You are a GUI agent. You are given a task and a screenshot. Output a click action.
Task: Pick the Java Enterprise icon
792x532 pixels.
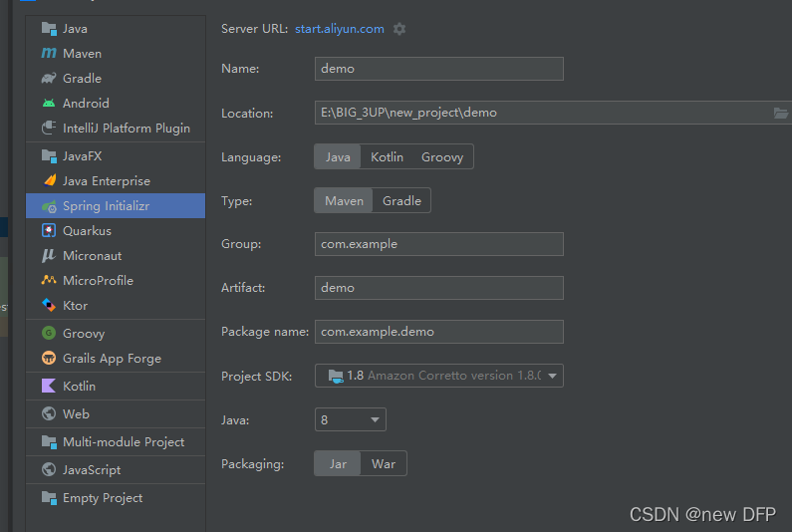click(49, 181)
